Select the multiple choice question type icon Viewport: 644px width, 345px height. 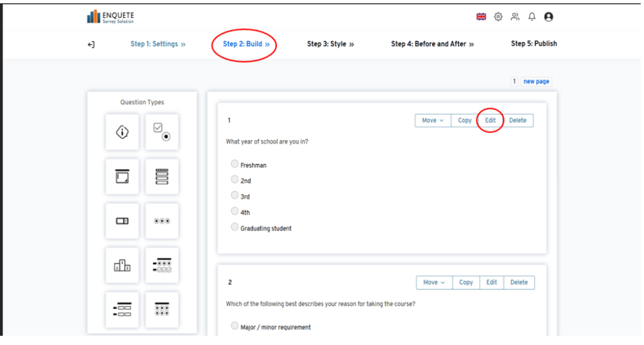pyautogui.click(x=162, y=132)
